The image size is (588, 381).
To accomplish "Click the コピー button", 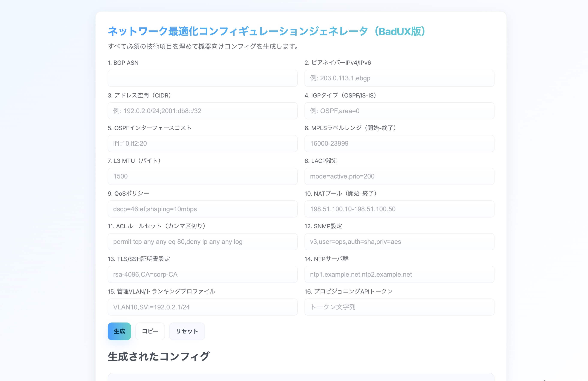I will tap(150, 331).
